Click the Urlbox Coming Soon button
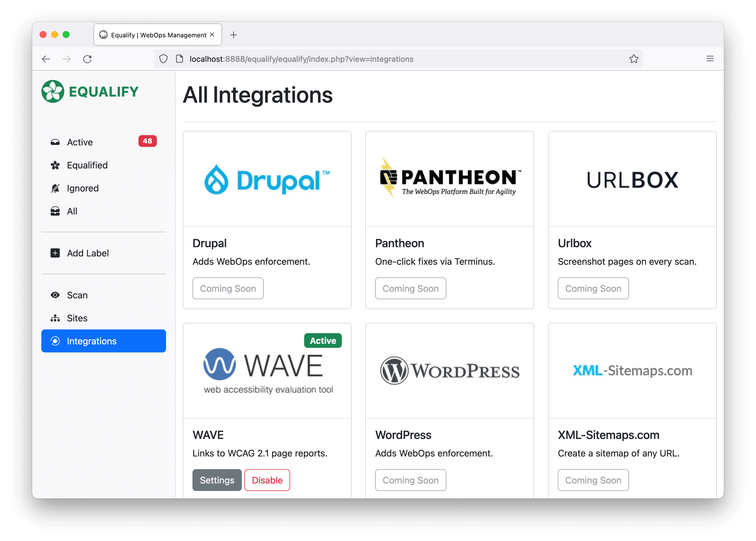This screenshot has height=541, width=756. click(x=593, y=289)
